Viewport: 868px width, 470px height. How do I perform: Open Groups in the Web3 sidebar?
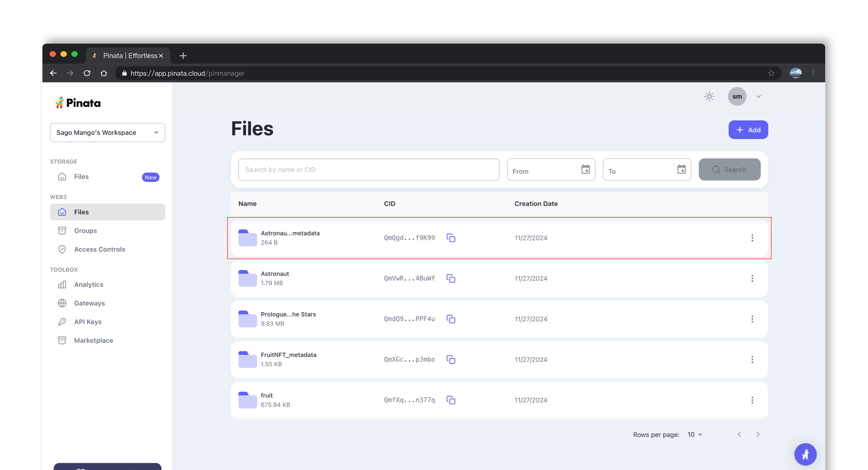click(x=86, y=231)
